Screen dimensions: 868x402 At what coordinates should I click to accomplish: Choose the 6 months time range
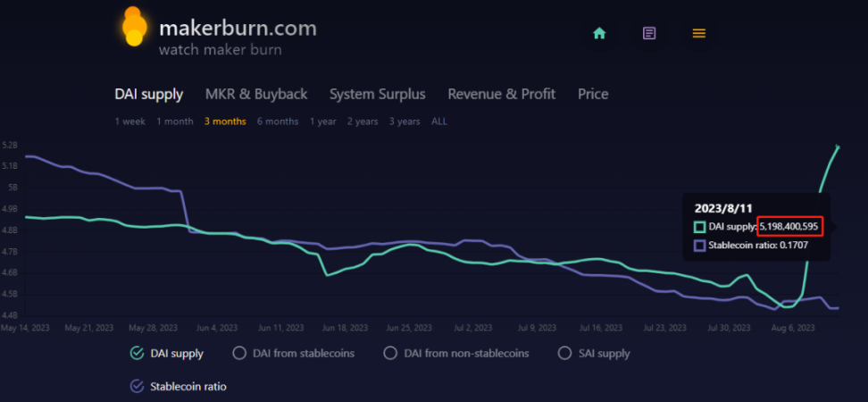click(x=278, y=121)
